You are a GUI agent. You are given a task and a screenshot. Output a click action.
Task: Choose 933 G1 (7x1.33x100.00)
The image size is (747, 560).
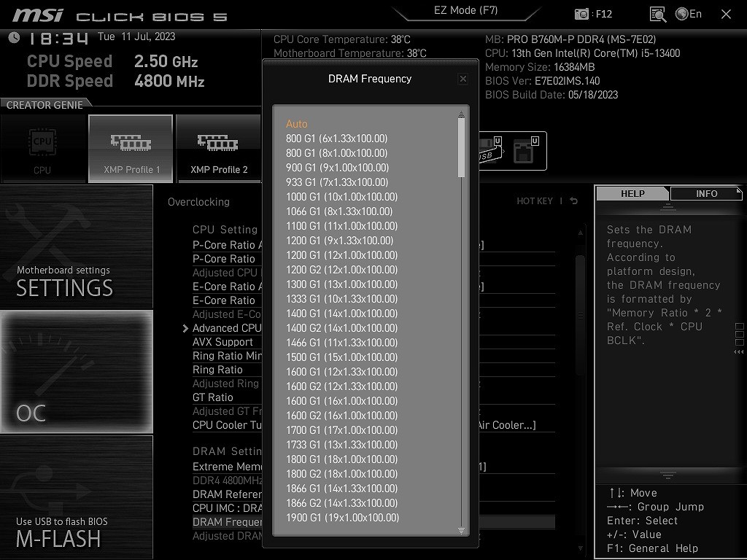pos(337,182)
